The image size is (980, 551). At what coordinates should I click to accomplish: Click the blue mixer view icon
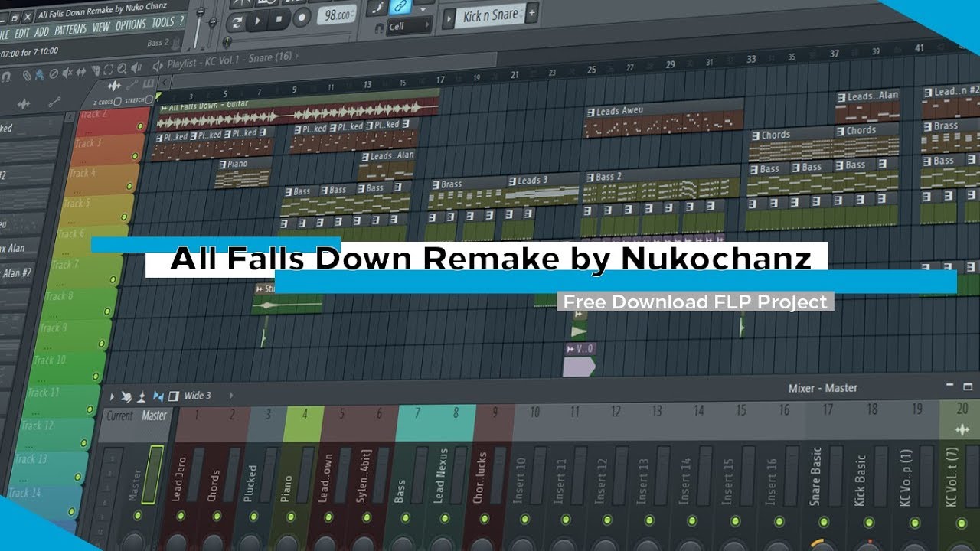coord(158,396)
